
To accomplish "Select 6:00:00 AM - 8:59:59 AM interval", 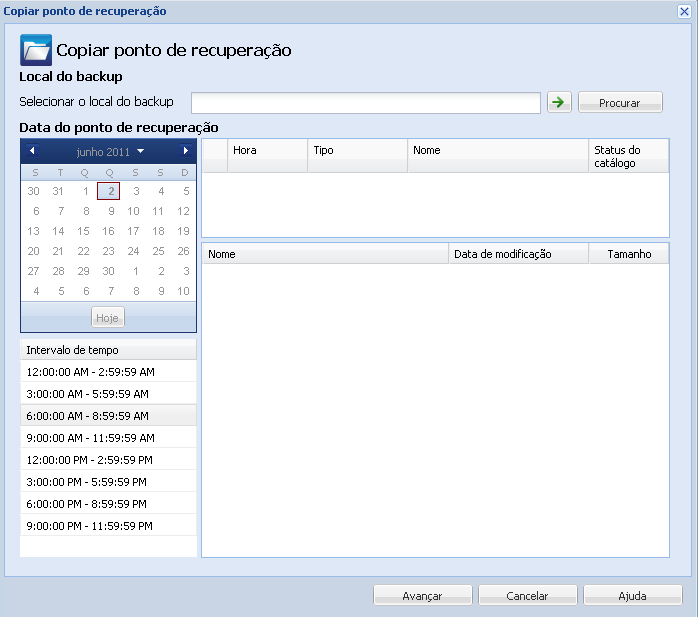I will [108, 416].
